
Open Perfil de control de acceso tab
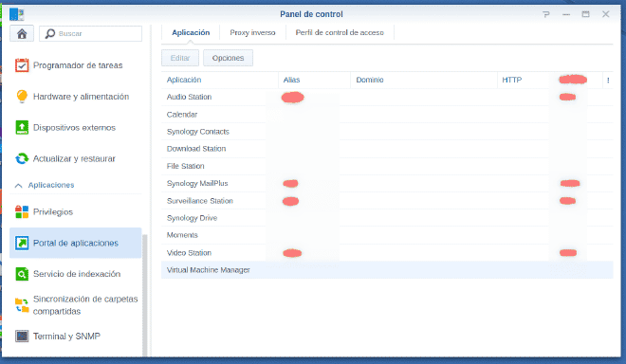coord(340,33)
